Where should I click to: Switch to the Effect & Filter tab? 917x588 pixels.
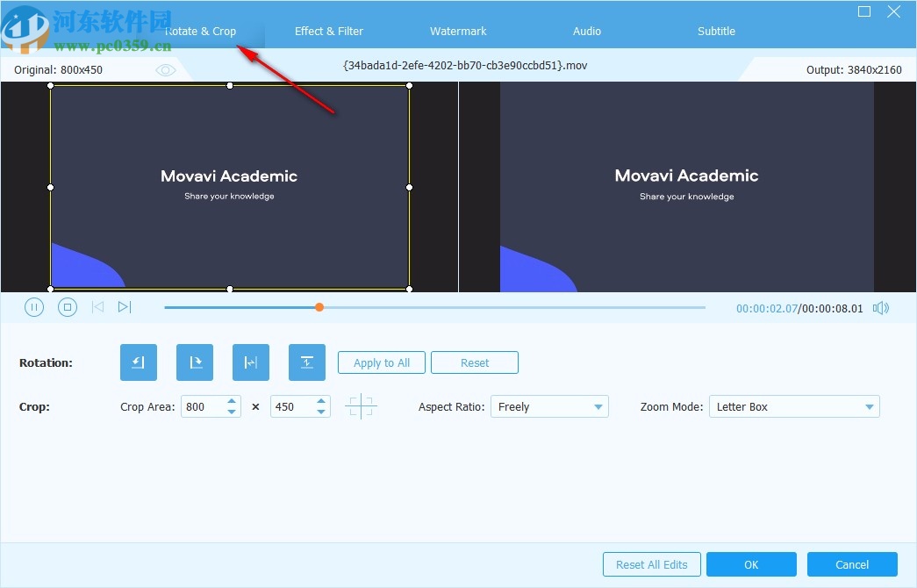click(x=329, y=32)
